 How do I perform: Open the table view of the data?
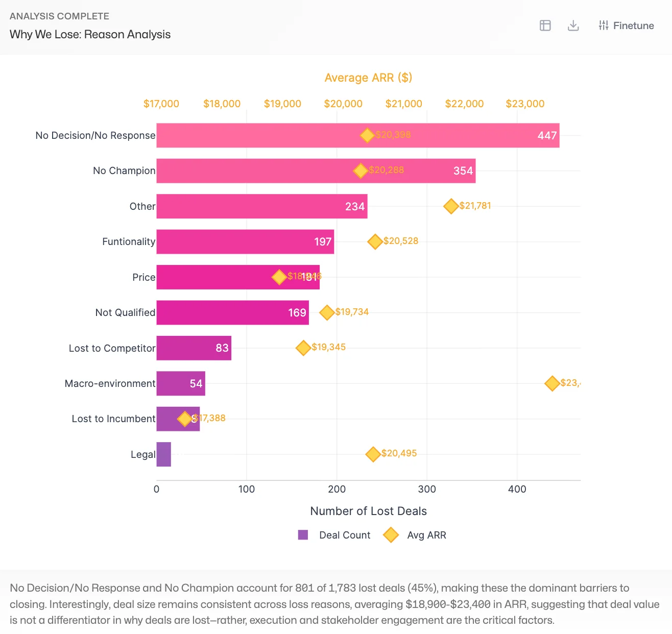(x=545, y=25)
